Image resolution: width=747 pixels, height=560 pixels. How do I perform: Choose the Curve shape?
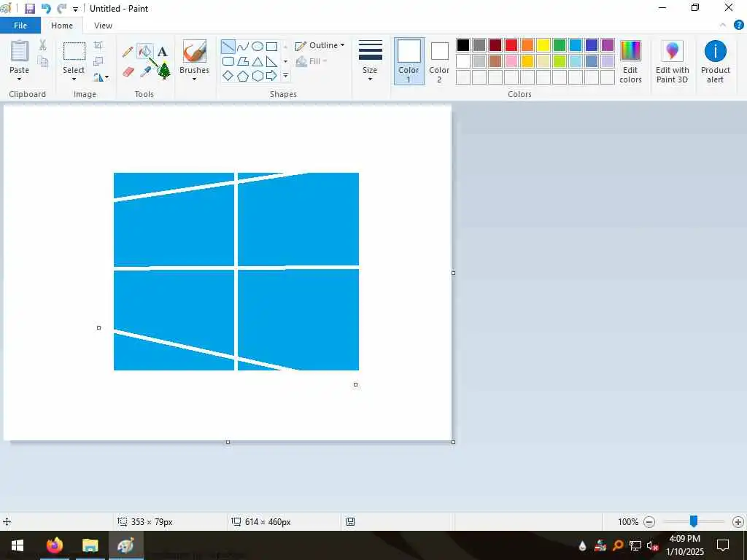tap(243, 46)
